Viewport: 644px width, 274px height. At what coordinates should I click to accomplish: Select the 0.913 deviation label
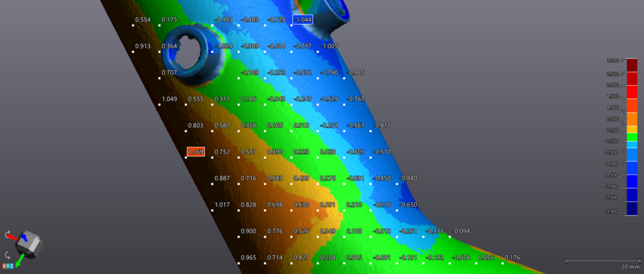coord(143,46)
